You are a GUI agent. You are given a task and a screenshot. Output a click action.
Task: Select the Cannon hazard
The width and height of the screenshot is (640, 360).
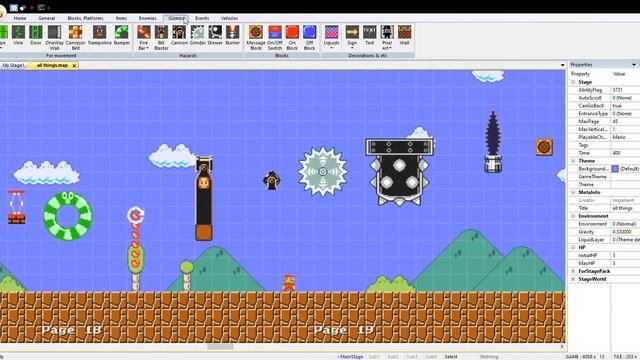click(179, 35)
